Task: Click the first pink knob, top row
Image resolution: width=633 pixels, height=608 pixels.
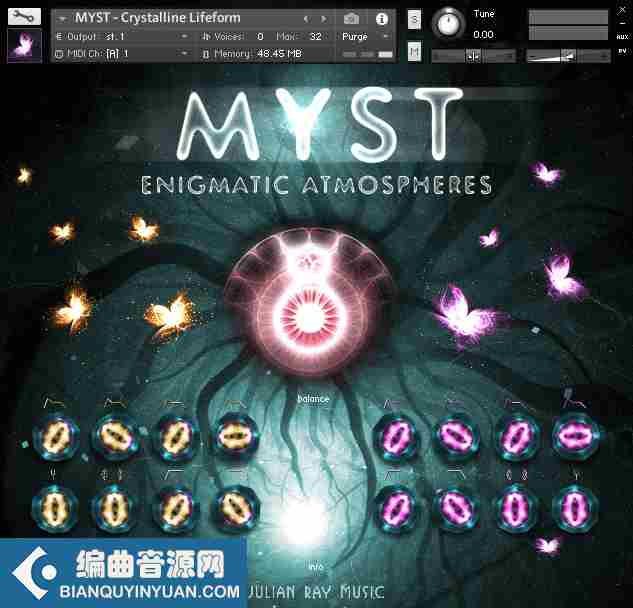Action: click(397, 437)
